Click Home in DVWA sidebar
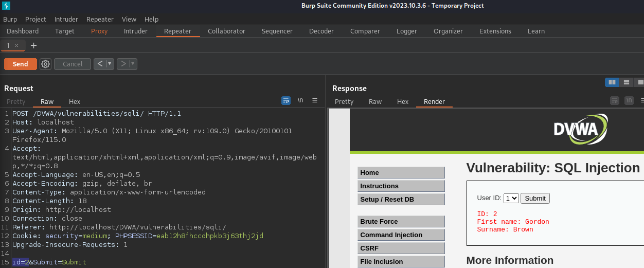Screen dimensions: 644x268 (x=401, y=172)
